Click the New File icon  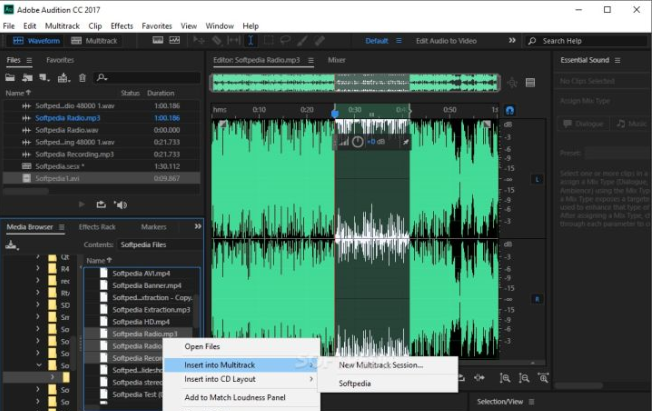point(44,77)
